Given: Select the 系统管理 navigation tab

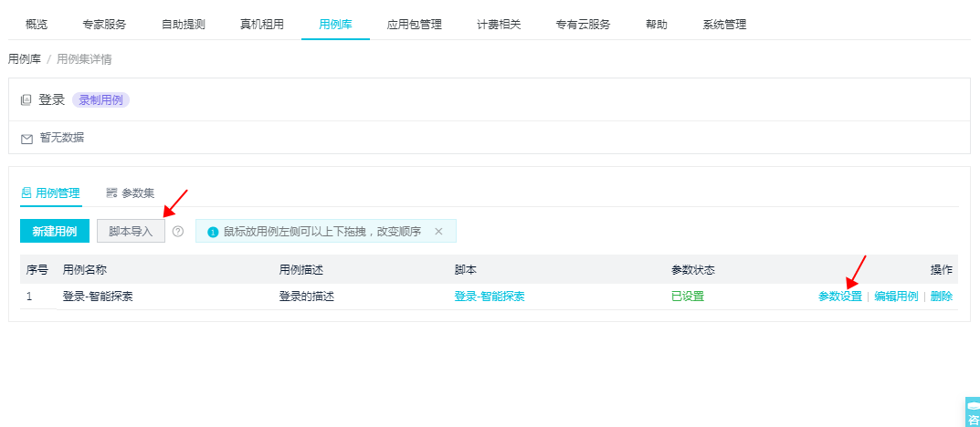Looking at the screenshot, I should click(x=724, y=25).
